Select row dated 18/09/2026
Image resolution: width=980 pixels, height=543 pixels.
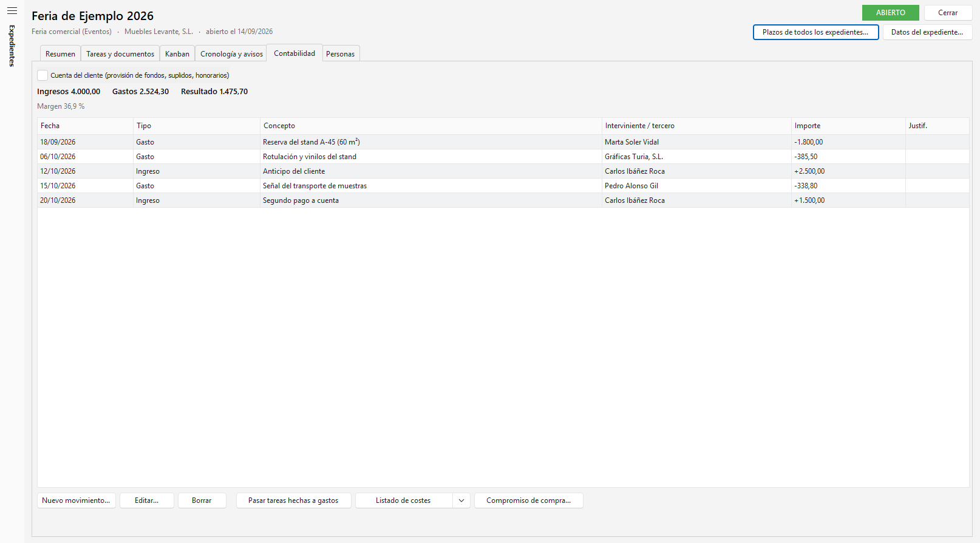(503, 142)
